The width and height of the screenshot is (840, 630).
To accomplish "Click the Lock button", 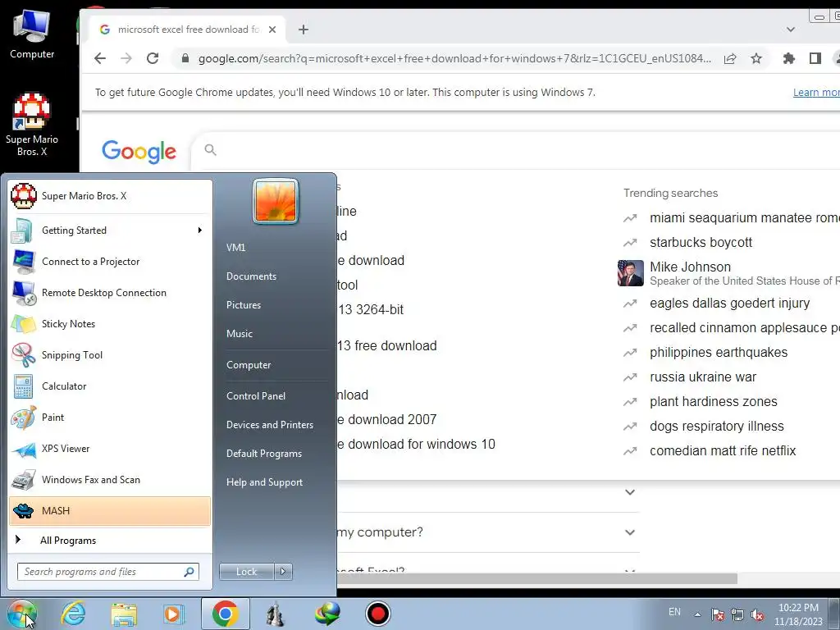I will (x=246, y=572).
